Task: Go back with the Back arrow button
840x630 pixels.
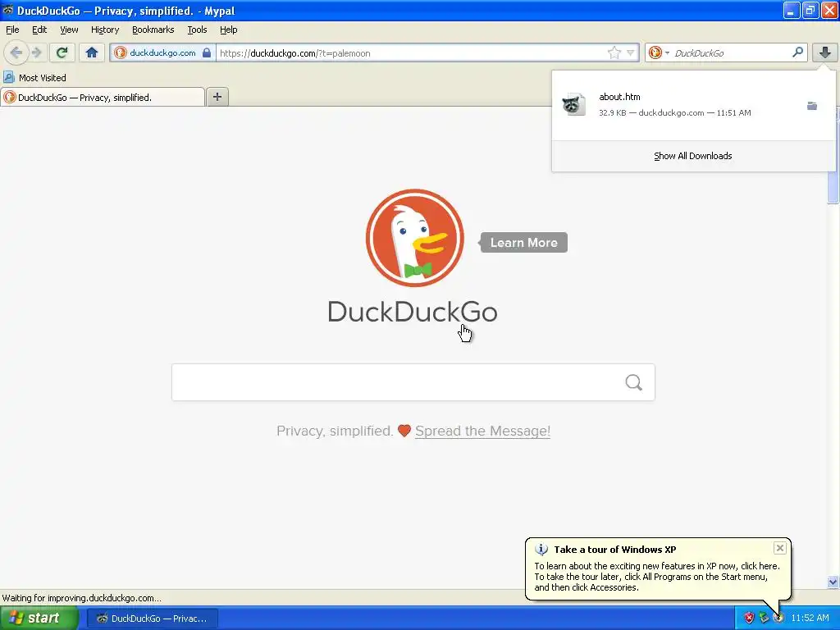Action: click(16, 52)
